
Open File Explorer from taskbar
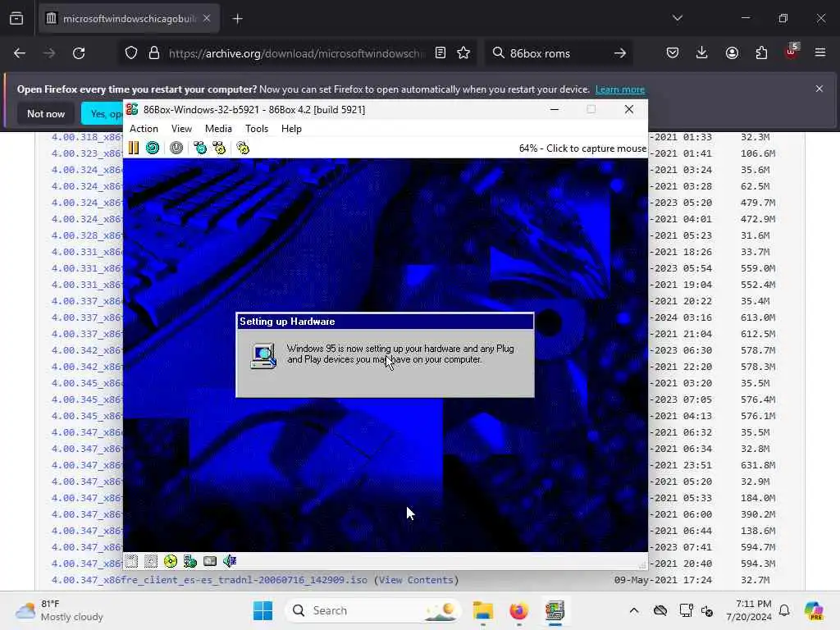(482, 610)
